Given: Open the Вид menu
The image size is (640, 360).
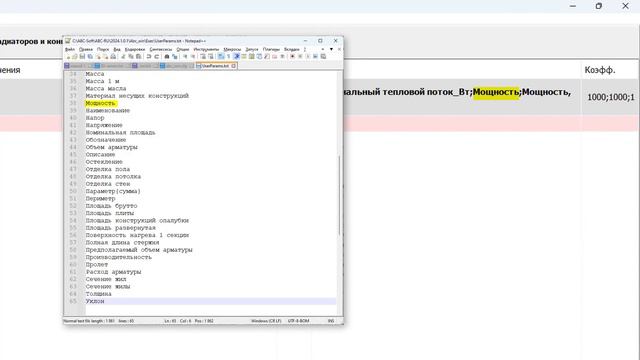Looking at the screenshot, I should [x=117, y=49].
